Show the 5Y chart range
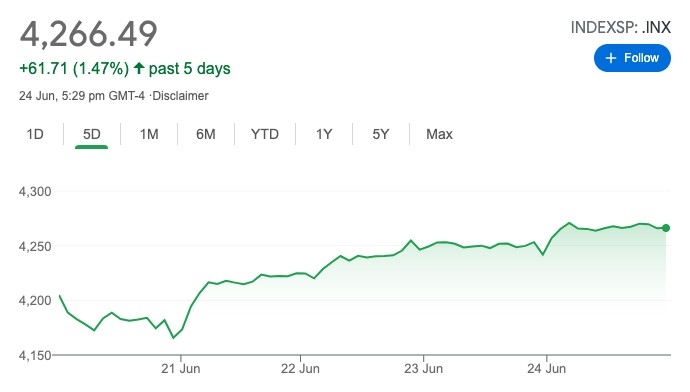 point(381,134)
